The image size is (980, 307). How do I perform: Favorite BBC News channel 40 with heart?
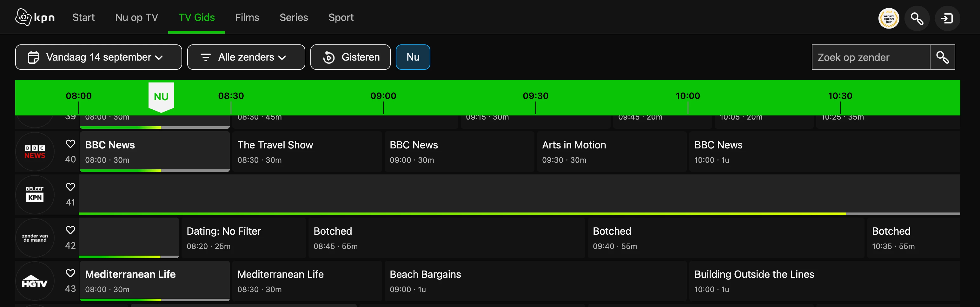(x=70, y=144)
